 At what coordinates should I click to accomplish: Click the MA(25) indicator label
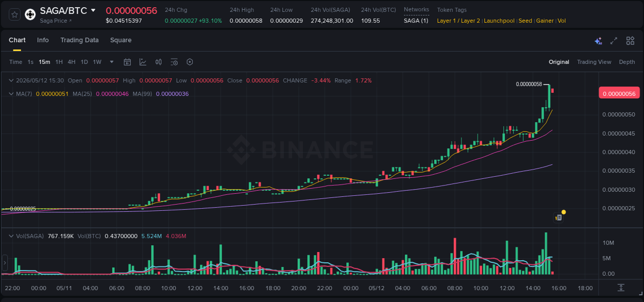82,94
